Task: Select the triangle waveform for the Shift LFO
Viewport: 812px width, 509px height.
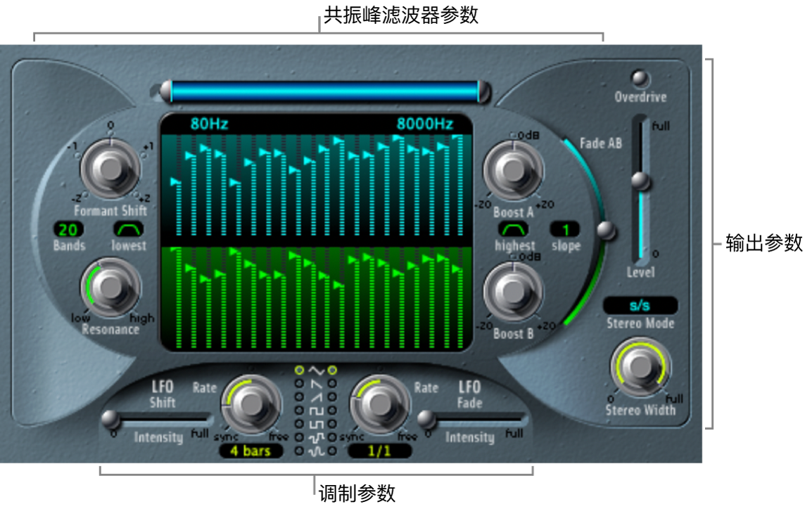Action: point(298,371)
